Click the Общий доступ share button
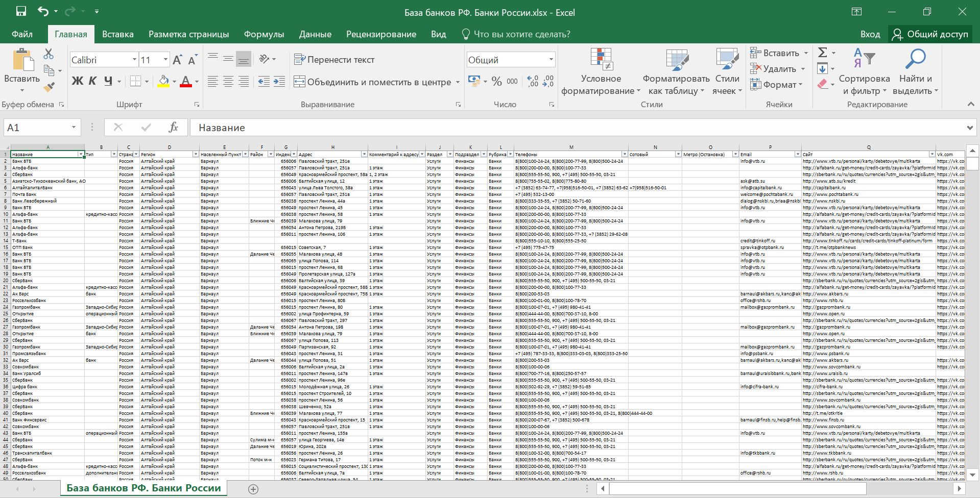Viewport: 980px width, 498px height. [x=930, y=34]
